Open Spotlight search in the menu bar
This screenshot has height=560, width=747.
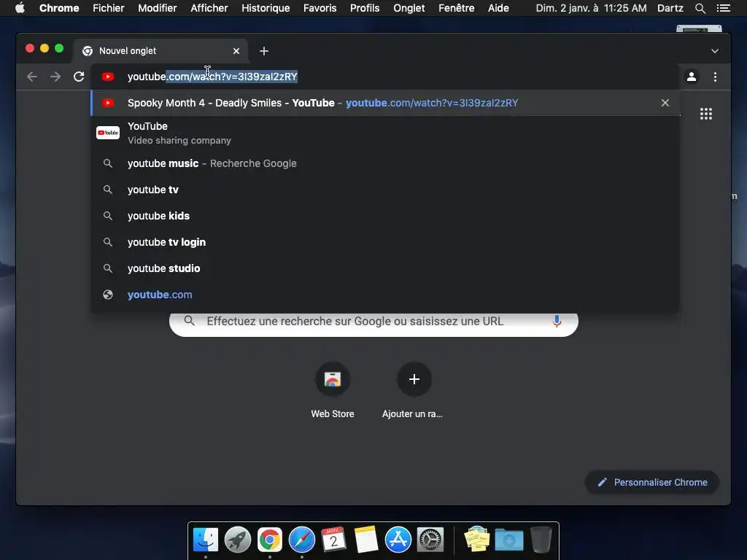pyautogui.click(x=700, y=8)
